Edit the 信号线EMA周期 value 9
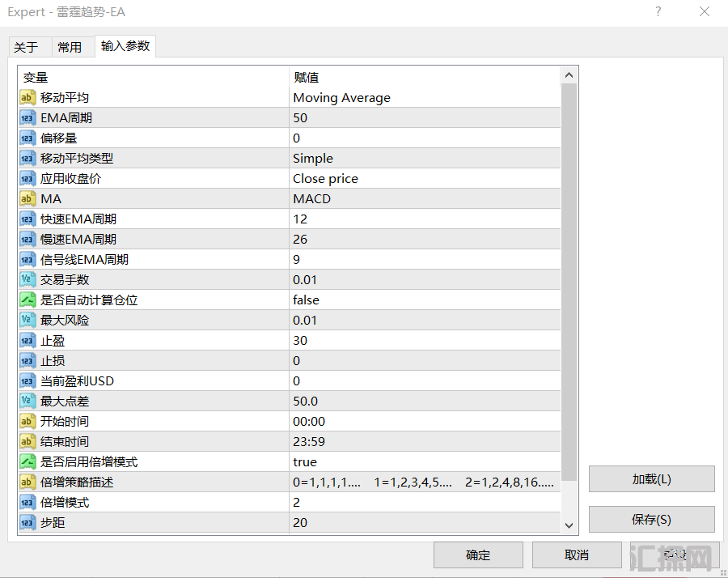This screenshot has width=728, height=578. 425,260
